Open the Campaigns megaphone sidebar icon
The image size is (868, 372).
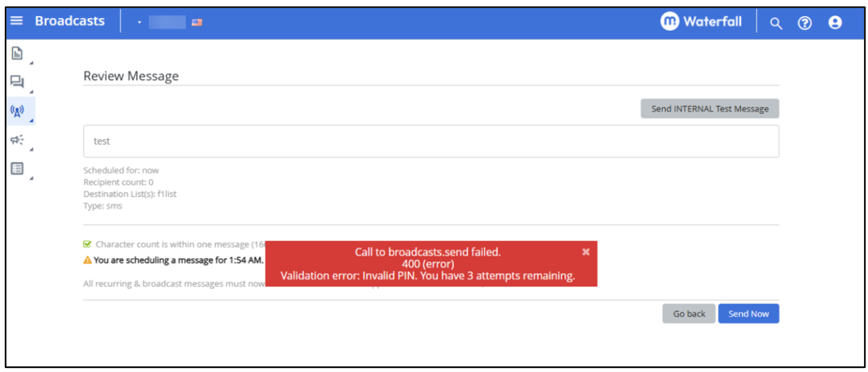tap(16, 140)
